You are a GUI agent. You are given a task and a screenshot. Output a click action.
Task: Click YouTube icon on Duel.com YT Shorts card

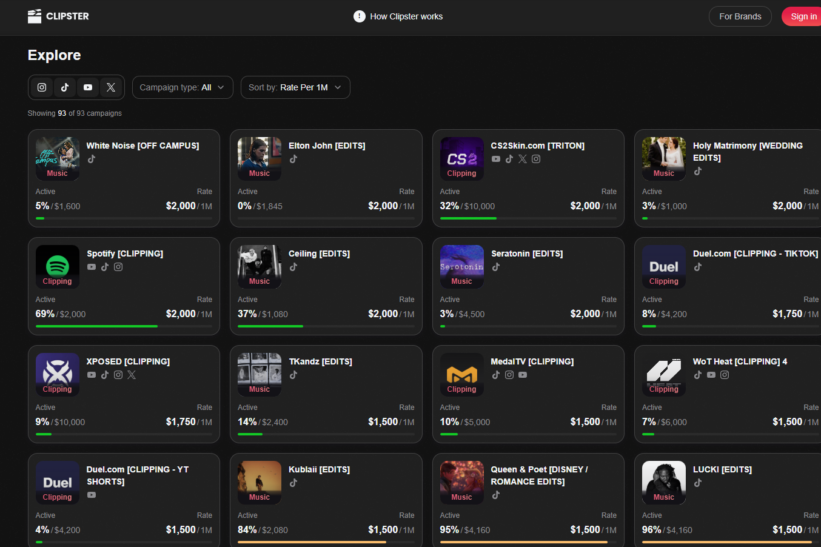coord(92,495)
